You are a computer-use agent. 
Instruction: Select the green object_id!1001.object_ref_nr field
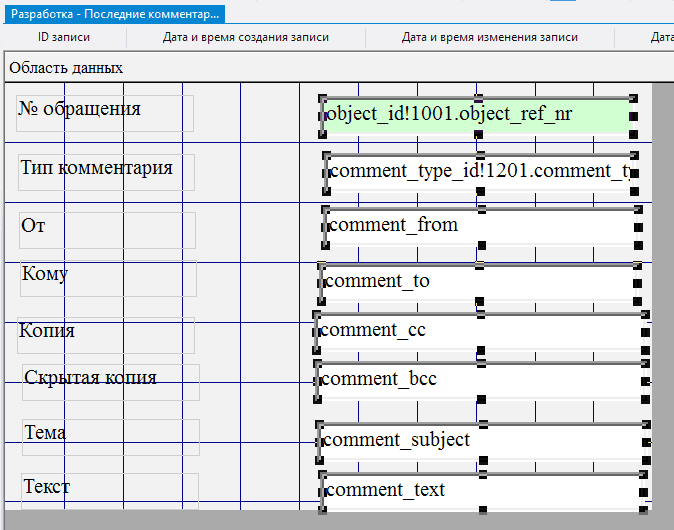[477, 115]
